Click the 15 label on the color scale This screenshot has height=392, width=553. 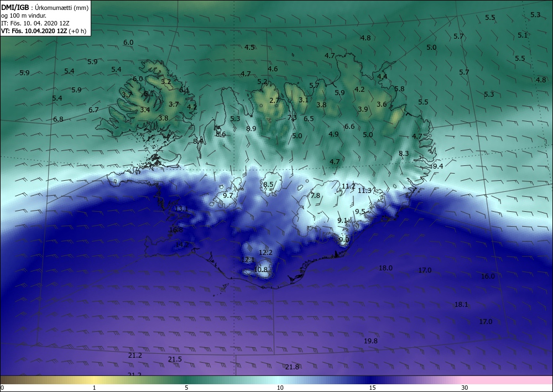[372, 388]
